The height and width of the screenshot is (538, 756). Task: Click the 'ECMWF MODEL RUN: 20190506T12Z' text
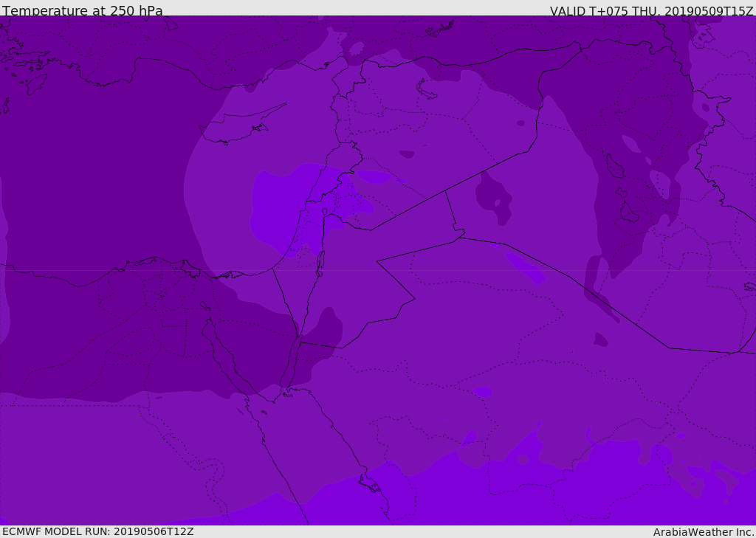(x=98, y=531)
